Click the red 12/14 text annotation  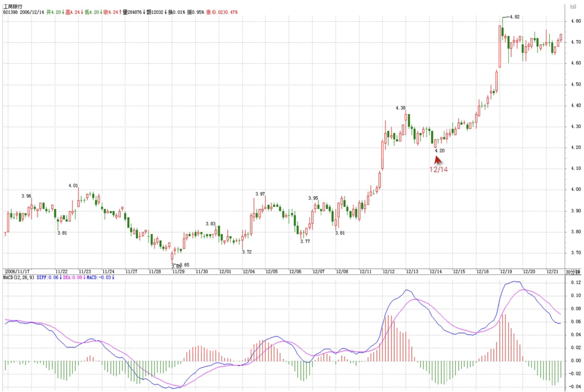[438, 170]
